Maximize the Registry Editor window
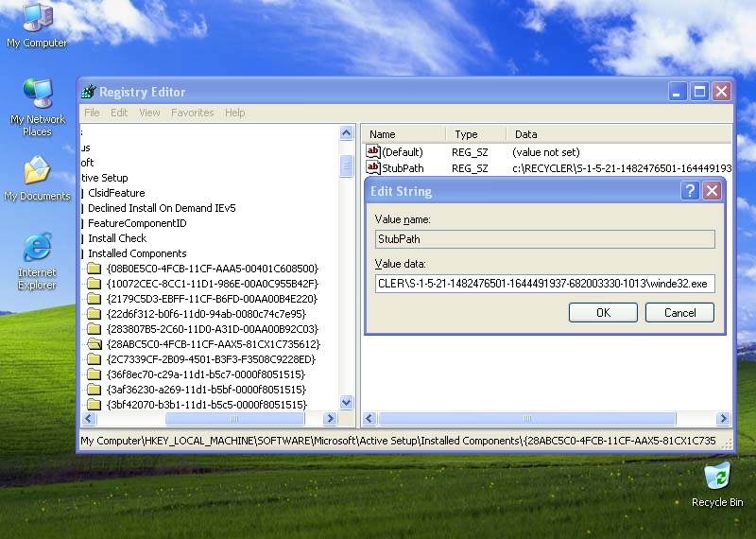This screenshot has height=539, width=756. point(699,91)
